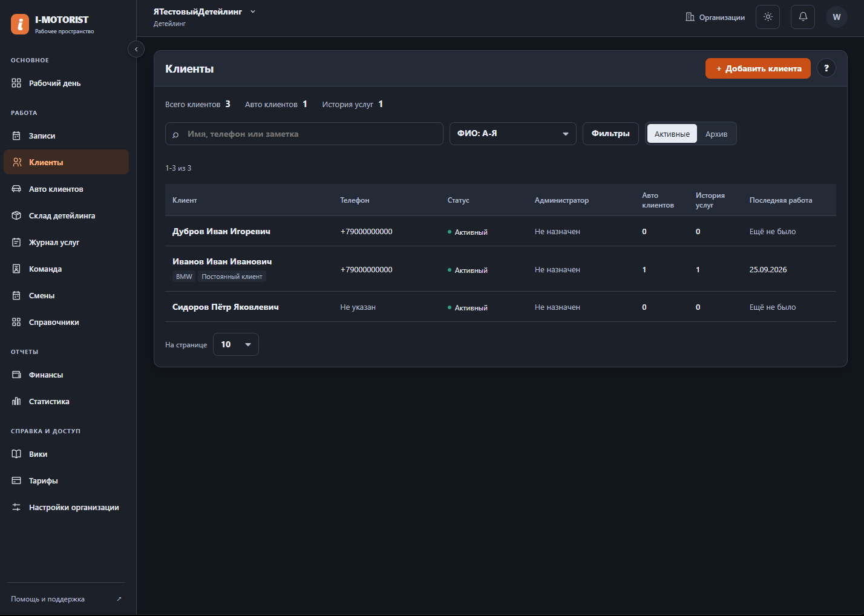Screen dimensions: 864x616
Task: Open client Дубров Иван Игоревич
Action: pos(221,231)
